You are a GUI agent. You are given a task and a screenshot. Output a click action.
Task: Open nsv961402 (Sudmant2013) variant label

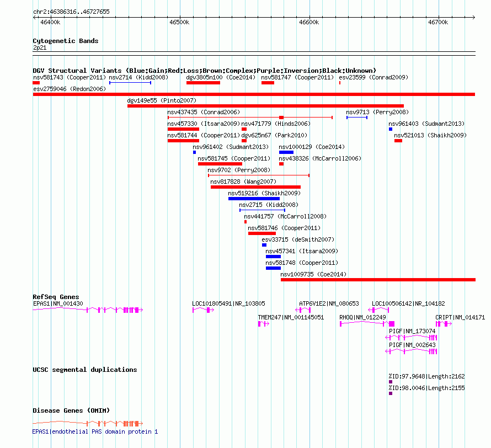tap(231, 147)
